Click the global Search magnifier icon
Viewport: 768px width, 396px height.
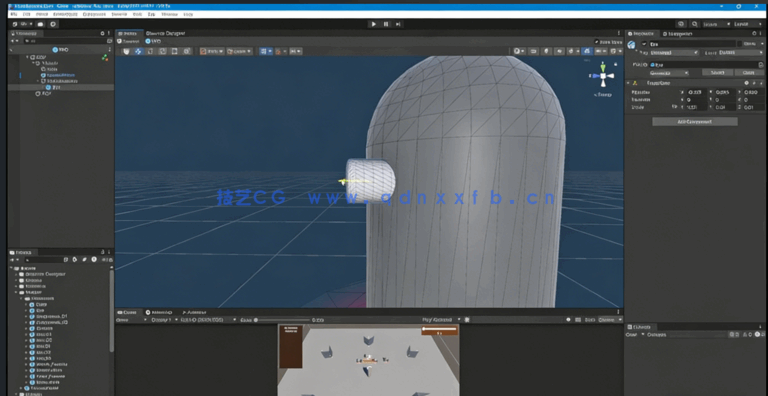pyautogui.click(x=695, y=24)
